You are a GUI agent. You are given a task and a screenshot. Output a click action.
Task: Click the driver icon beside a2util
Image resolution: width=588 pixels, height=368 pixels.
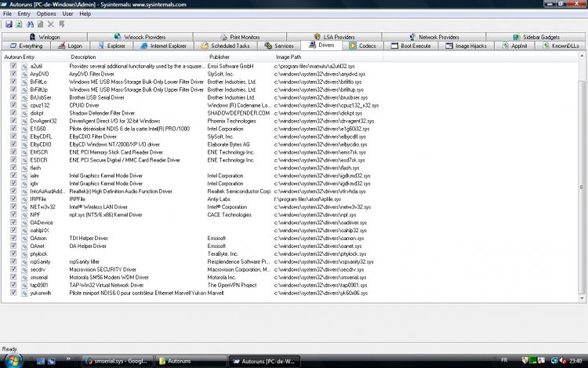24,66
